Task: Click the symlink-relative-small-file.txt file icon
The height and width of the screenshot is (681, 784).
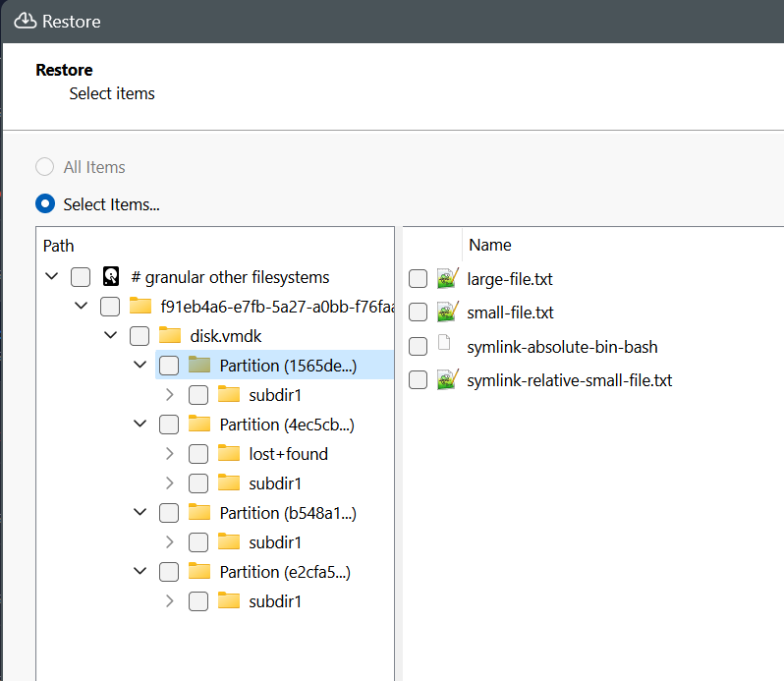Action: [x=447, y=379]
